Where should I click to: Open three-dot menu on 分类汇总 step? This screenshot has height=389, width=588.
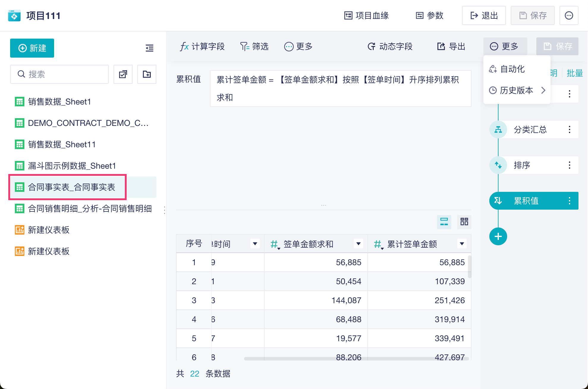pos(569,129)
